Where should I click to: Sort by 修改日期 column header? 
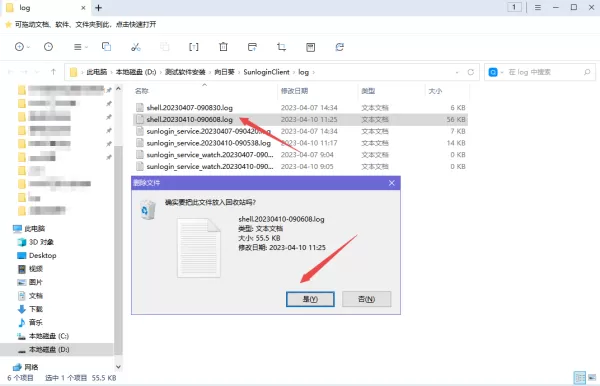(x=294, y=91)
